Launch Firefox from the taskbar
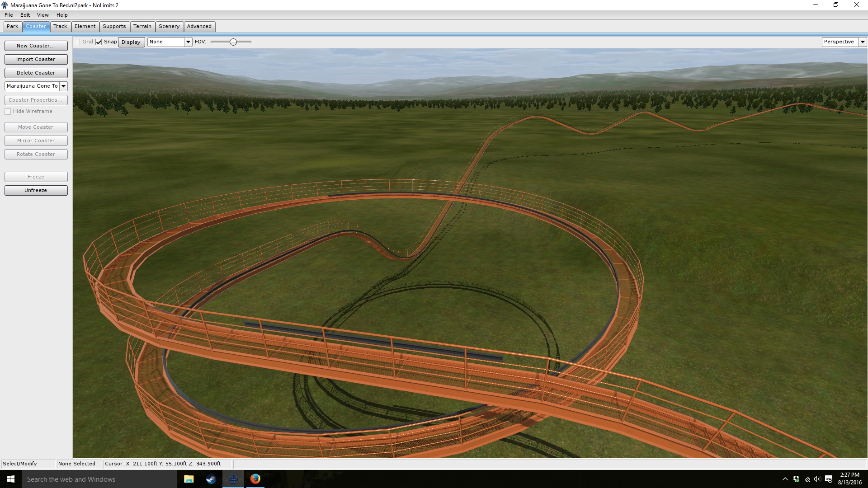 pyautogui.click(x=255, y=479)
